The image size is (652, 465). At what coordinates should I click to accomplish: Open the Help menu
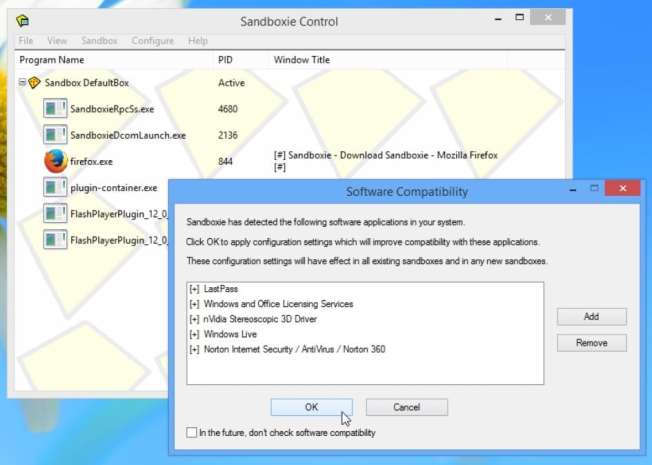[198, 41]
